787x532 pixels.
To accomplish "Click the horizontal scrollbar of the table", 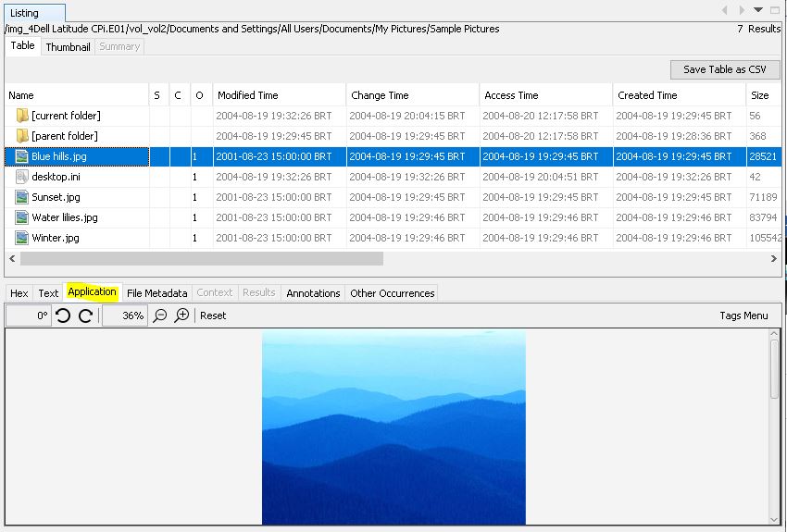I will coord(201,259).
